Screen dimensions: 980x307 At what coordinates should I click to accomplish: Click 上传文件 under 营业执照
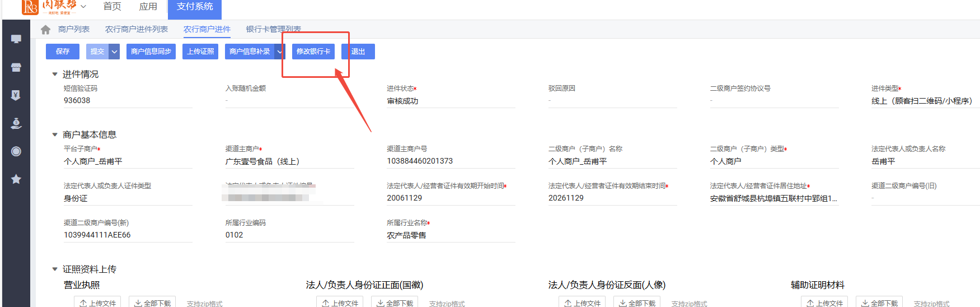(97, 303)
